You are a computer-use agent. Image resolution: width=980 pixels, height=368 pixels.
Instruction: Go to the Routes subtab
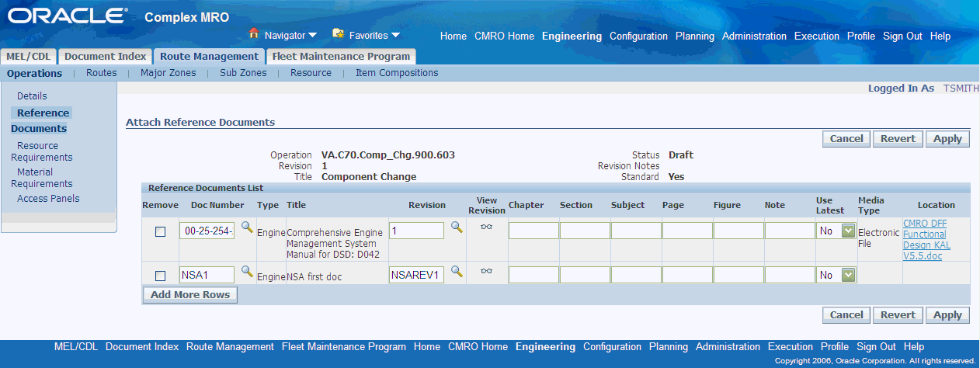click(x=102, y=73)
